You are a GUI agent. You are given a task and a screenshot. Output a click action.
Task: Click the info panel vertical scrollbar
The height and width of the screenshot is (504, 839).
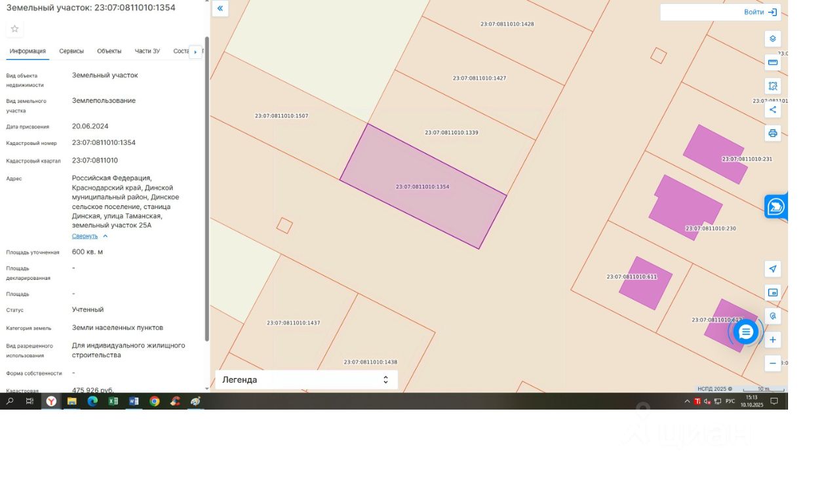point(207,190)
